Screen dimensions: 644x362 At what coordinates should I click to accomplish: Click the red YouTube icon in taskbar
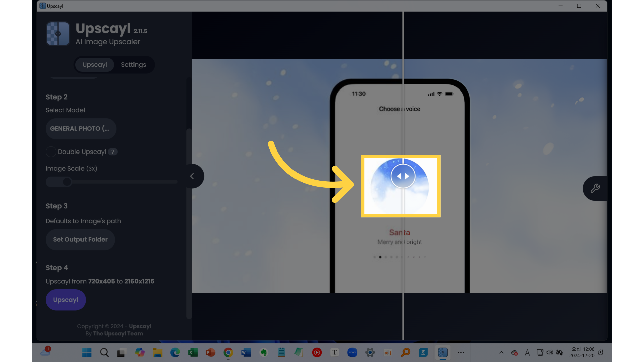coord(317,352)
